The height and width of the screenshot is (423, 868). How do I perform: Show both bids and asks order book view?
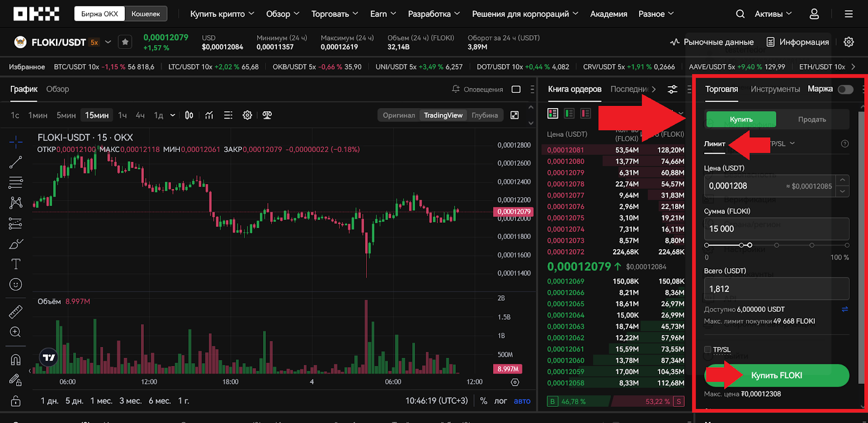pos(553,113)
